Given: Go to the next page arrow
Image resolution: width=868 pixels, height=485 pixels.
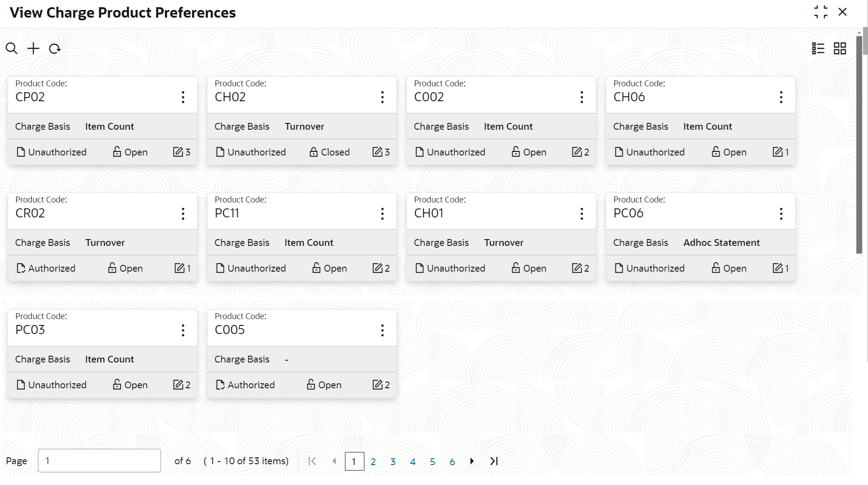Looking at the screenshot, I should [472, 461].
